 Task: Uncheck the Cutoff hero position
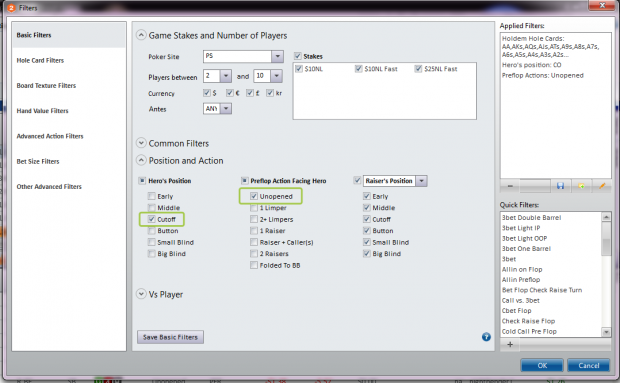click(151, 219)
